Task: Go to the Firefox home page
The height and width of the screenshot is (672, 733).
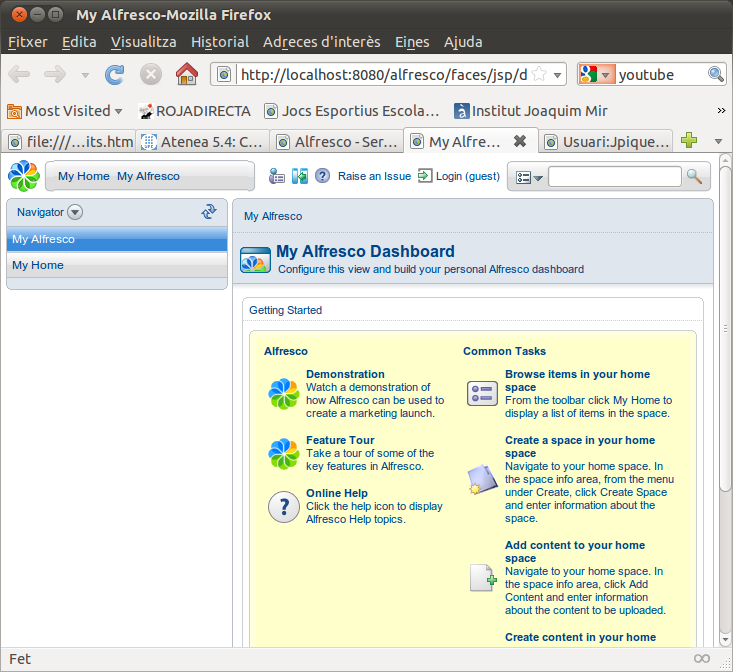Action: tap(186, 74)
